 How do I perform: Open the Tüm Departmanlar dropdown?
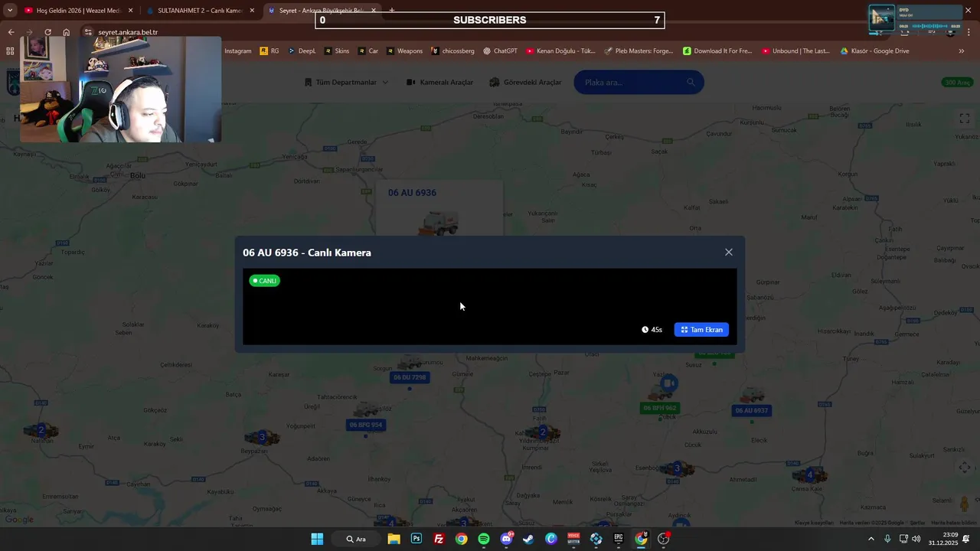347,83
